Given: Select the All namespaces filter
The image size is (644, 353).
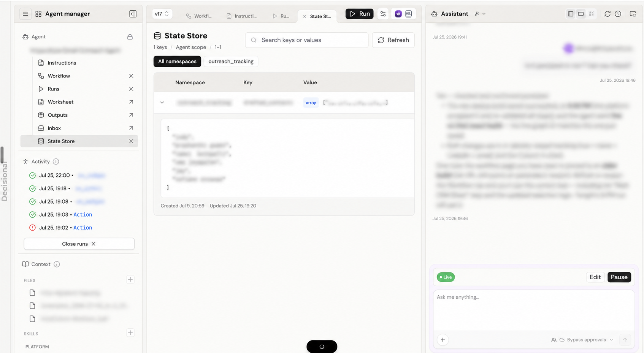Looking at the screenshot, I should pos(177,62).
